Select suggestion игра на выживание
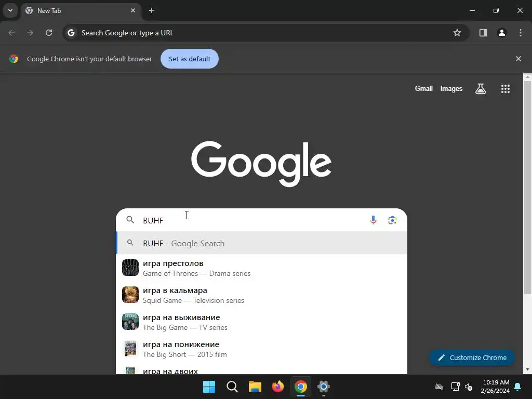The width and height of the screenshot is (532, 399). pos(262,322)
